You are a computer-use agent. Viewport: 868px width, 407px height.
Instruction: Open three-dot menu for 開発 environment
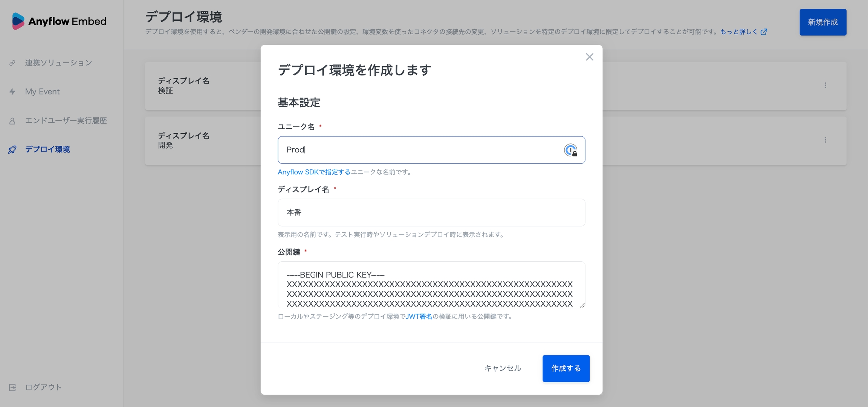825,140
